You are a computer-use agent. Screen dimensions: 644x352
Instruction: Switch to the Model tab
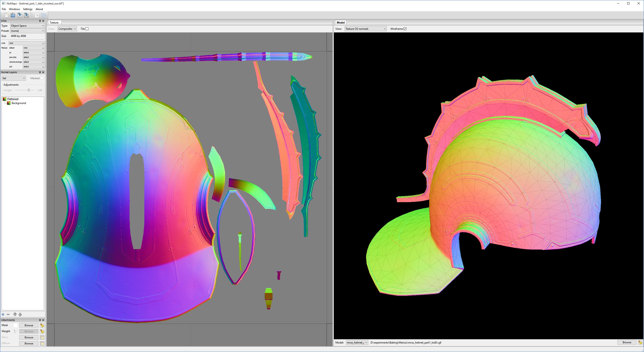point(341,23)
